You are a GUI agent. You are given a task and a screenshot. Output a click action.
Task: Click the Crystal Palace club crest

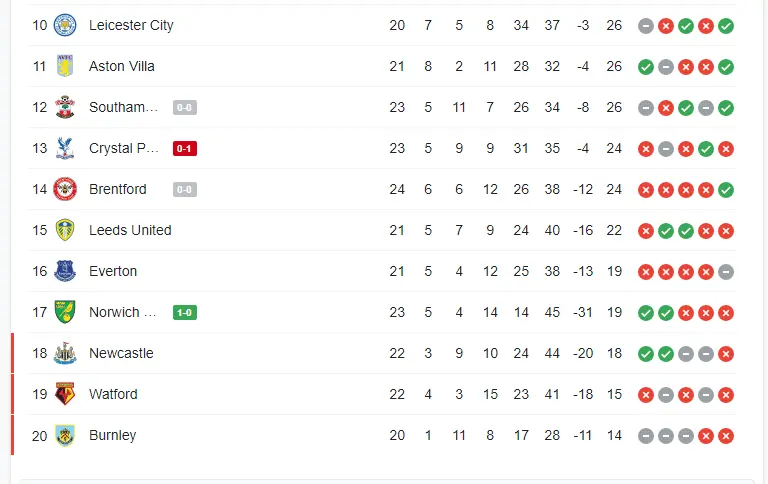[65, 148]
